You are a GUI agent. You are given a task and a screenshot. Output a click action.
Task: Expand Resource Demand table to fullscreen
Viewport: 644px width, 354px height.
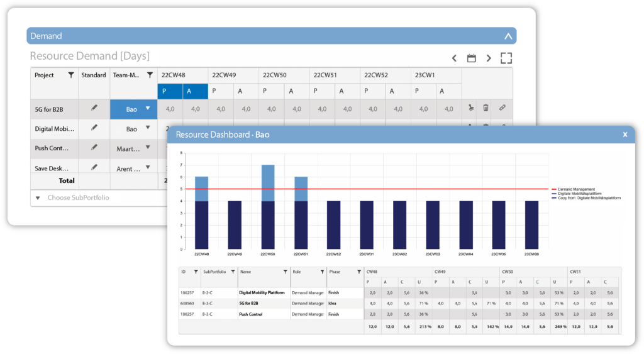(x=506, y=58)
